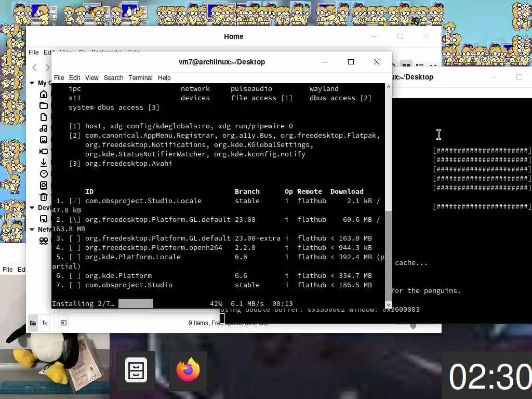The height and width of the screenshot is (399, 532).
Task: Click the Remote column header
Action: click(310, 191)
